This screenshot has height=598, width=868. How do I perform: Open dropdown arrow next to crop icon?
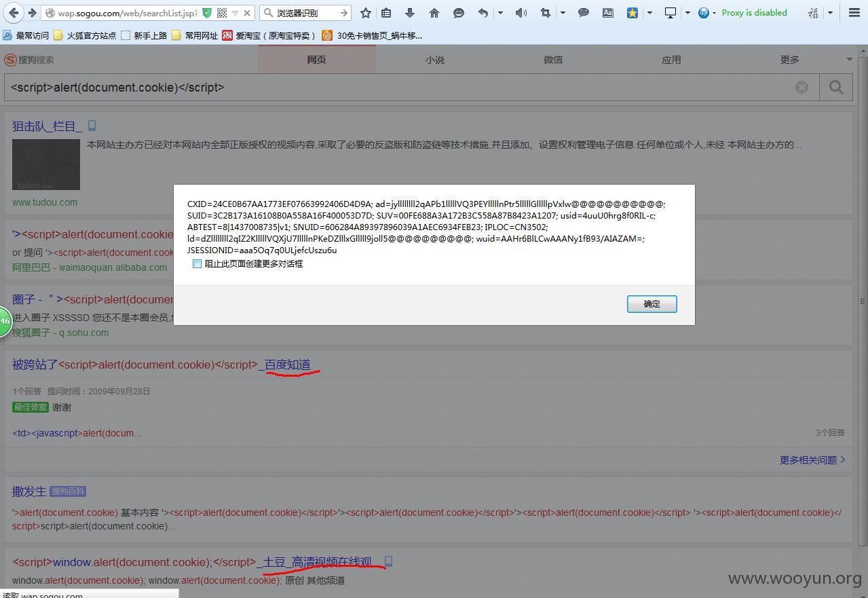click(563, 12)
